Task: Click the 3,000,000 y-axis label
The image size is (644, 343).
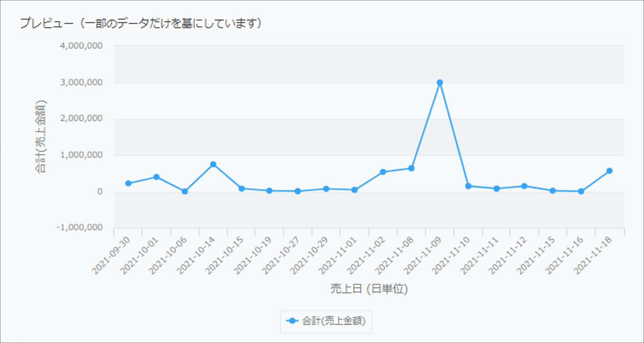Action: (81, 82)
